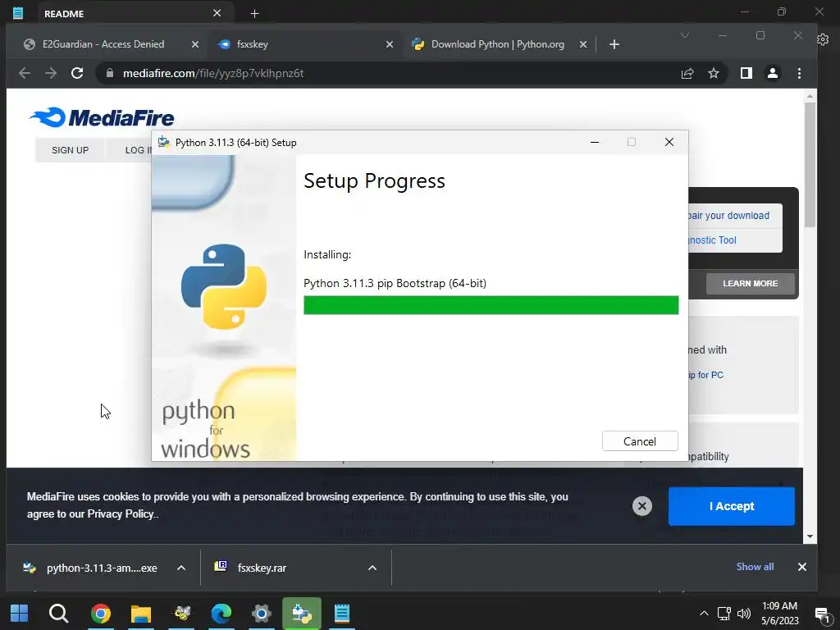
Task: Close the fsxskey tab
Action: (390, 44)
